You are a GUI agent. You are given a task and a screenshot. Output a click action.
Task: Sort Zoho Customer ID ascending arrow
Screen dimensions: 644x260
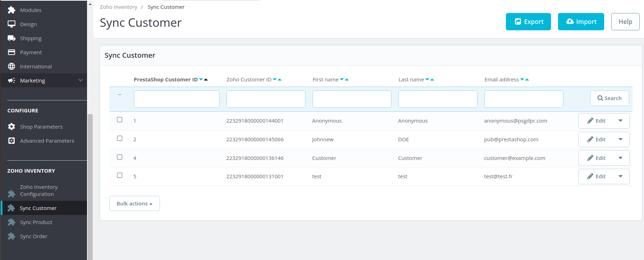point(280,80)
